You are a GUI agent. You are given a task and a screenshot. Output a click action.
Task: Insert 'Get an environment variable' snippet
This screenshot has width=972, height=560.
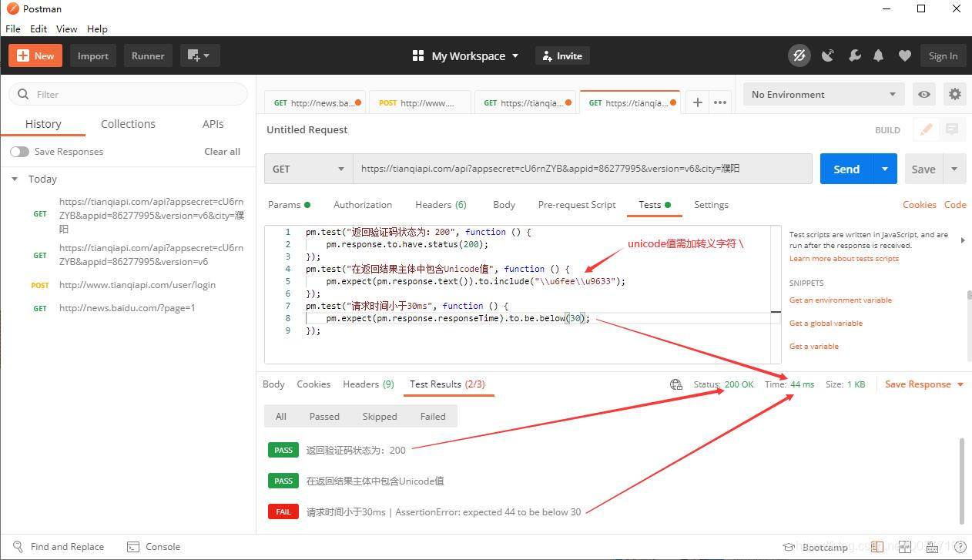[840, 300]
